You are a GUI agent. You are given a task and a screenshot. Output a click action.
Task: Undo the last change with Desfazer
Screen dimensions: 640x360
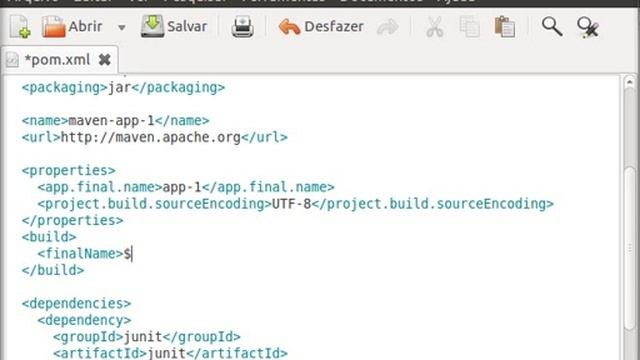(321, 27)
